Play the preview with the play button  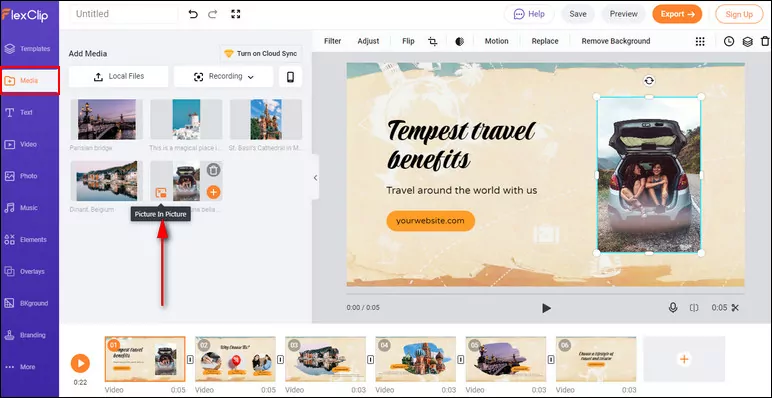coord(546,308)
